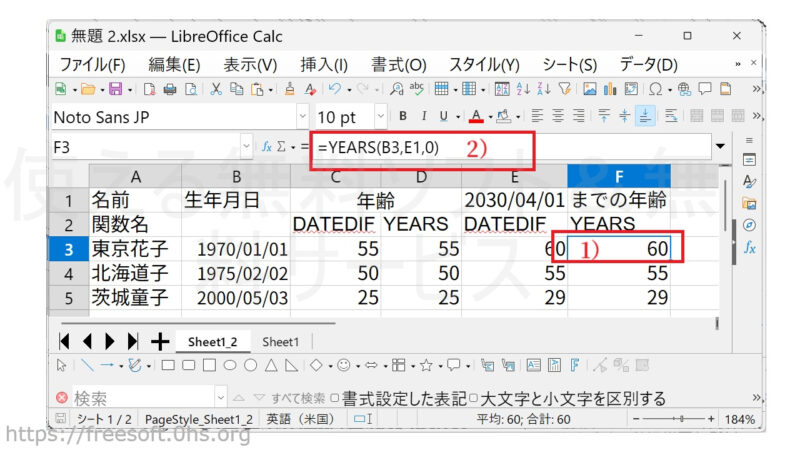
Task: Select the rectangle drawing shape tool
Action: (x=167, y=365)
